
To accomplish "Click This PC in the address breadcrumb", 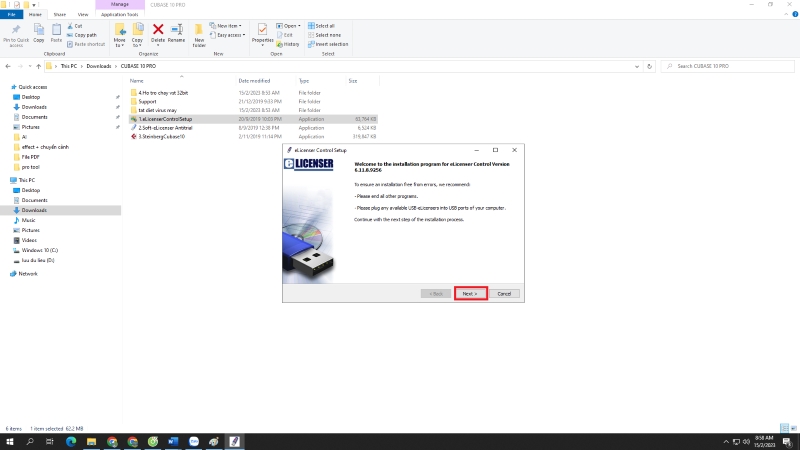I will click(x=68, y=66).
